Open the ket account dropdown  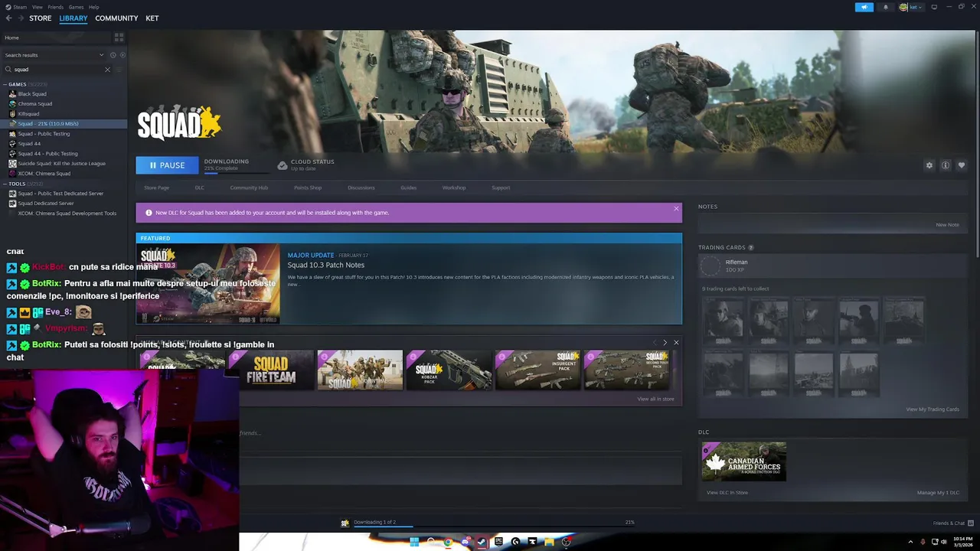[911, 7]
